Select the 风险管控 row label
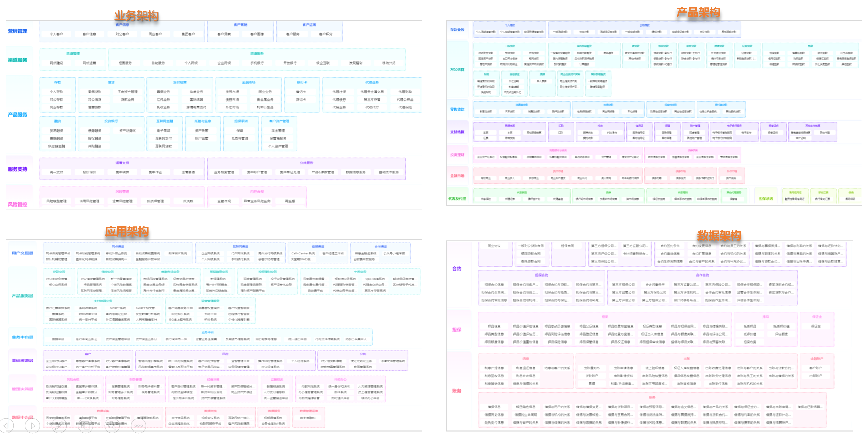This screenshot has height=435, width=868. pyautogui.click(x=17, y=204)
